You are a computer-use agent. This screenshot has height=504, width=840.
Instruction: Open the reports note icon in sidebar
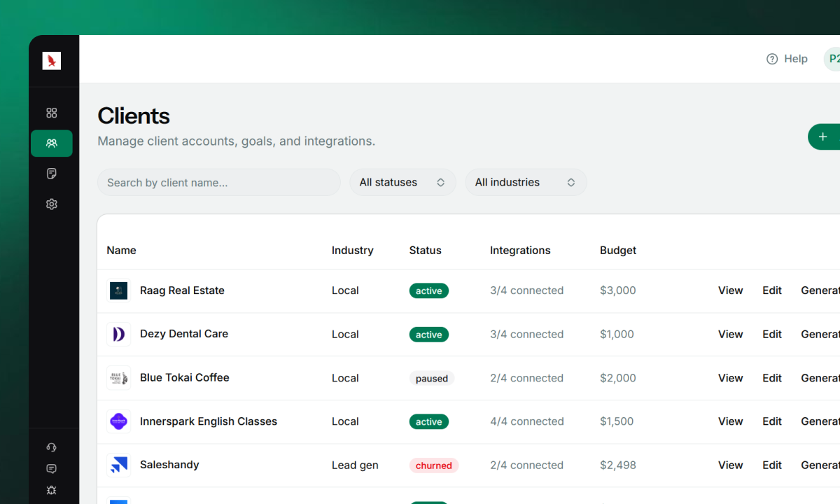[x=51, y=174]
